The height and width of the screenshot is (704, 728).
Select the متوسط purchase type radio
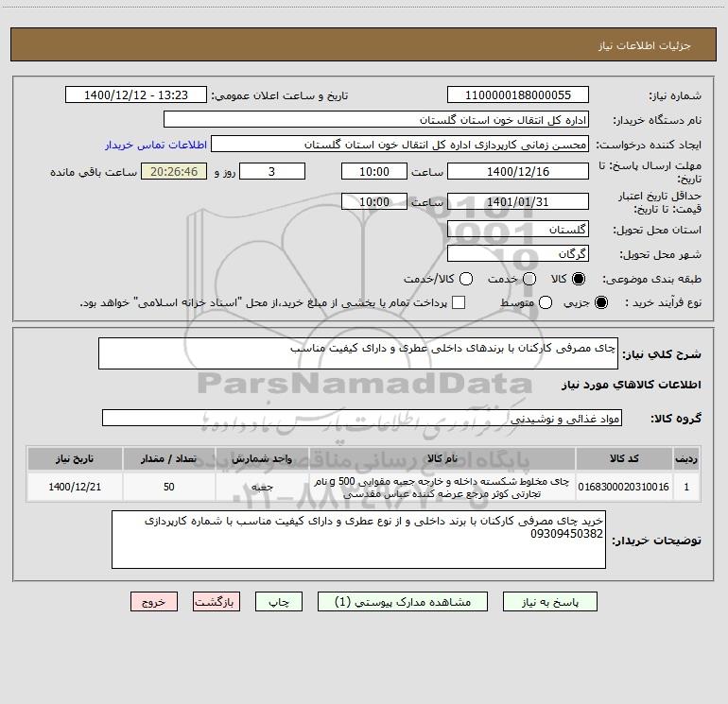[x=546, y=302]
